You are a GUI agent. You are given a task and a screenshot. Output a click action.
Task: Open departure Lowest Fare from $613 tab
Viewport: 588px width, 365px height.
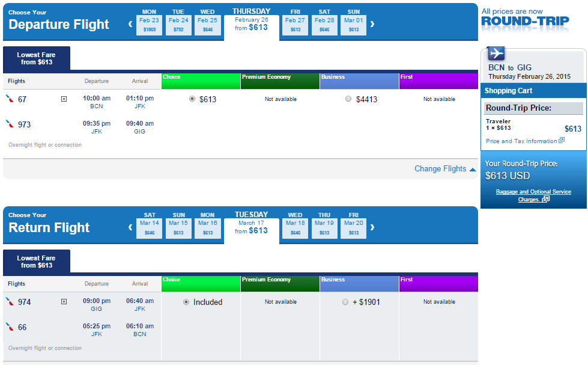(37, 58)
